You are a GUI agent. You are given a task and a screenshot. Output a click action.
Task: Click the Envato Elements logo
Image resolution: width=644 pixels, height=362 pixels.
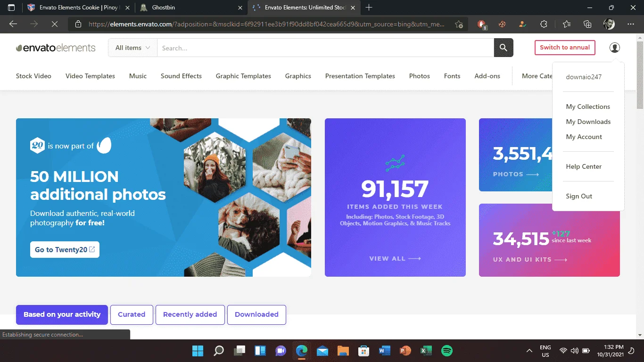coord(56,48)
